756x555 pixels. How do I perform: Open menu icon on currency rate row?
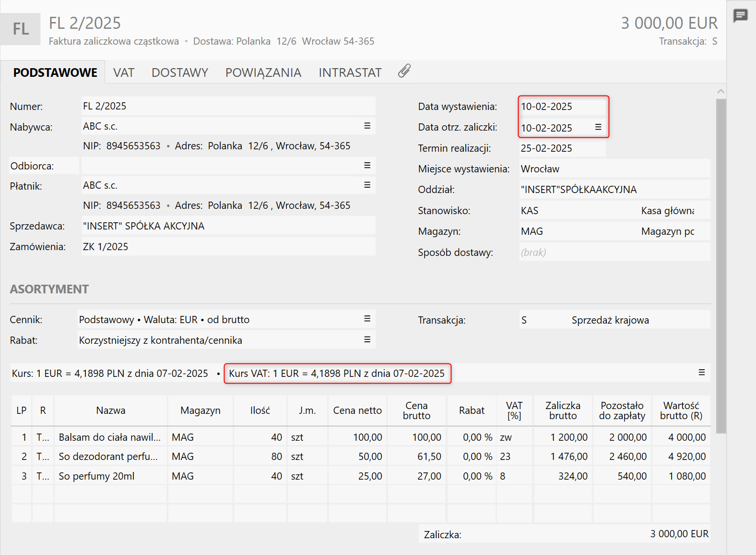tap(701, 373)
